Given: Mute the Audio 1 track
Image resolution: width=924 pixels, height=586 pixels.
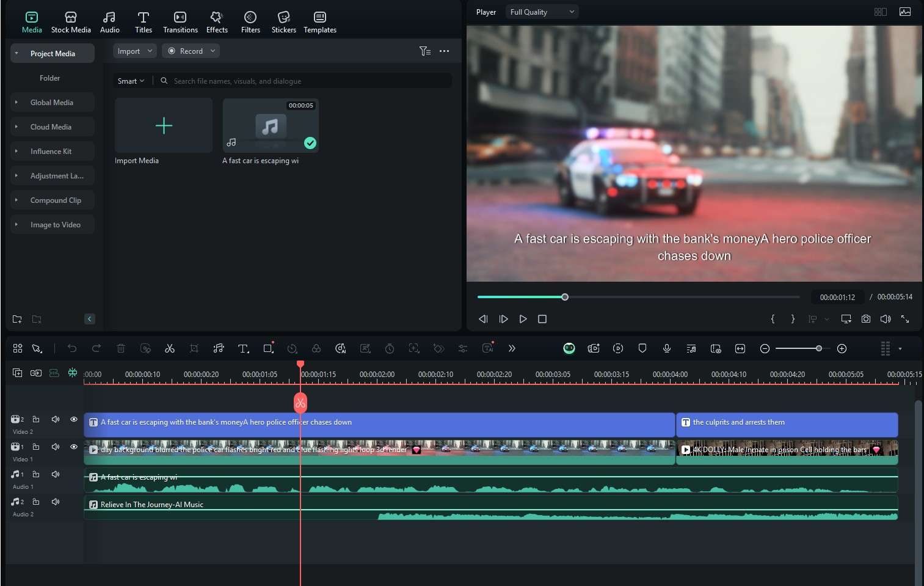Looking at the screenshot, I should (56, 474).
